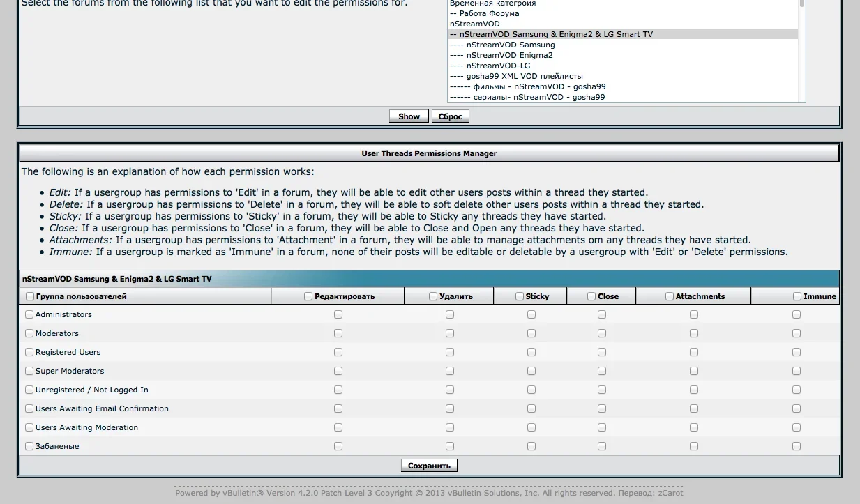Enable Удалить permission for Super Moderators
This screenshot has width=860, height=504.
coord(450,371)
